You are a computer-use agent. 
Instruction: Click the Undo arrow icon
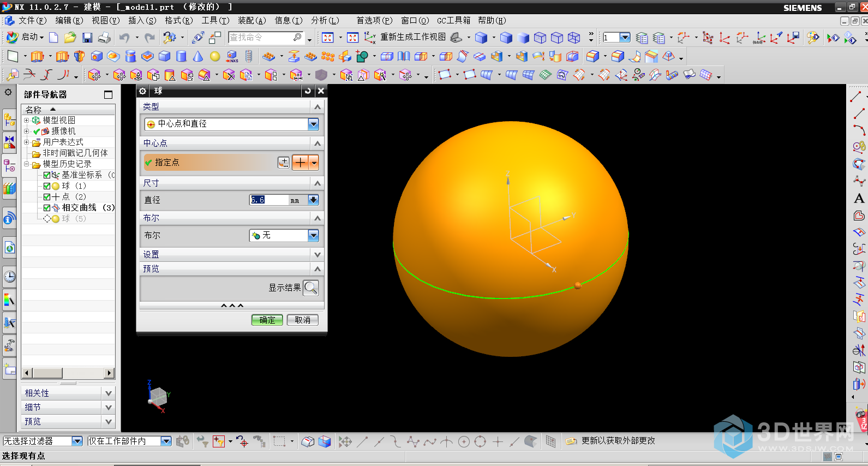coord(124,37)
